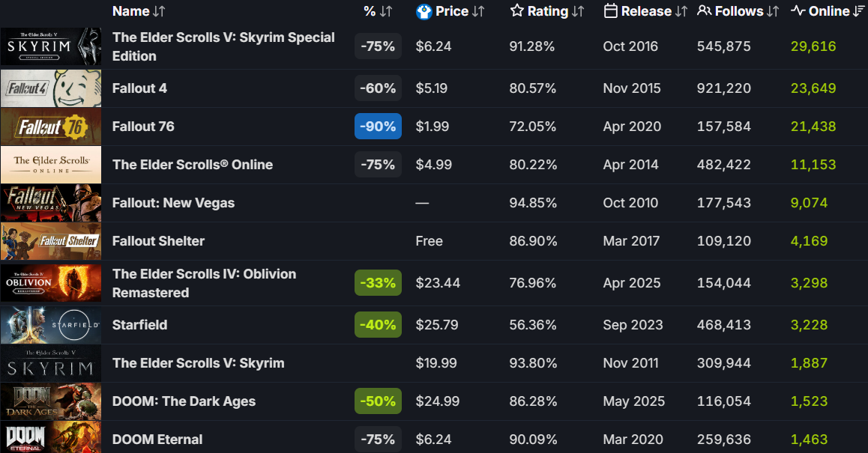Click the price currency icon in header
Screen dimensions: 868x453
point(424,11)
